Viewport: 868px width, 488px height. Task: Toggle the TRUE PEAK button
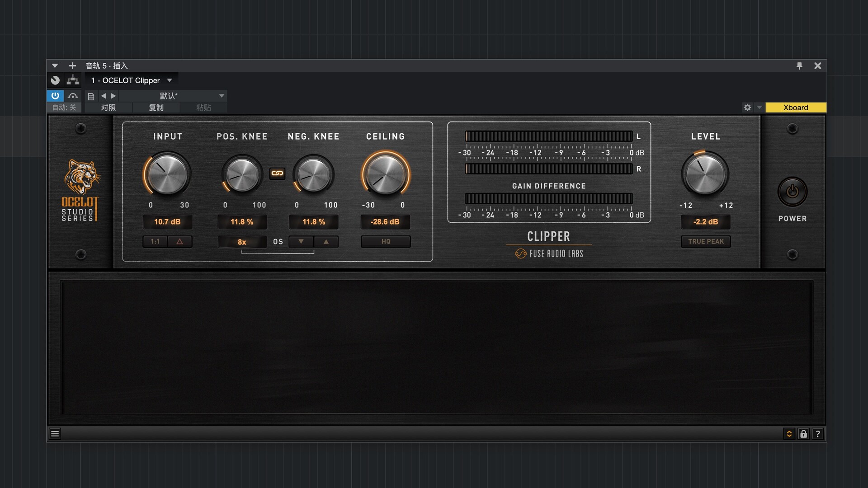706,242
